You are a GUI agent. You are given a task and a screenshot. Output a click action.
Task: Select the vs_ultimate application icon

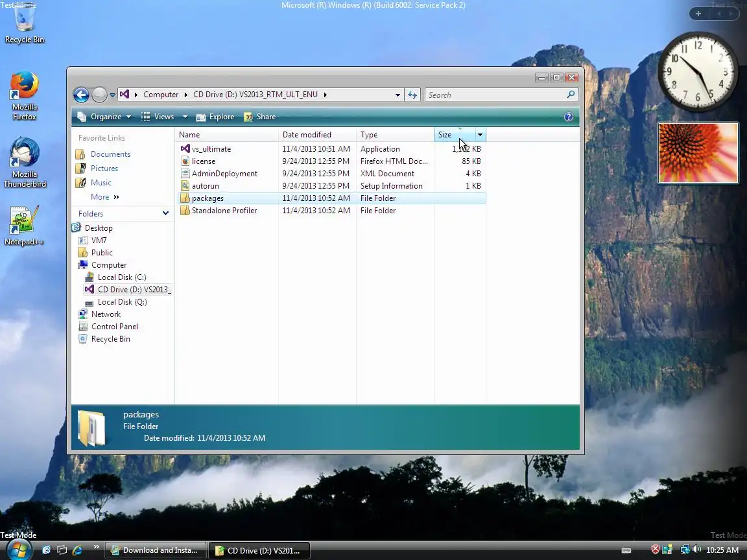click(x=185, y=148)
